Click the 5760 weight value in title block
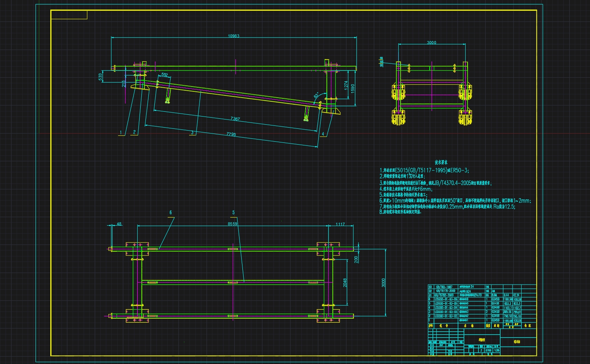The image size is (590, 364). click(488, 350)
